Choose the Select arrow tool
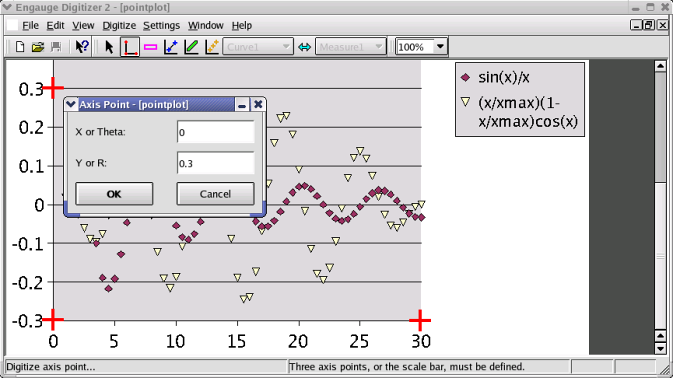 (x=109, y=47)
